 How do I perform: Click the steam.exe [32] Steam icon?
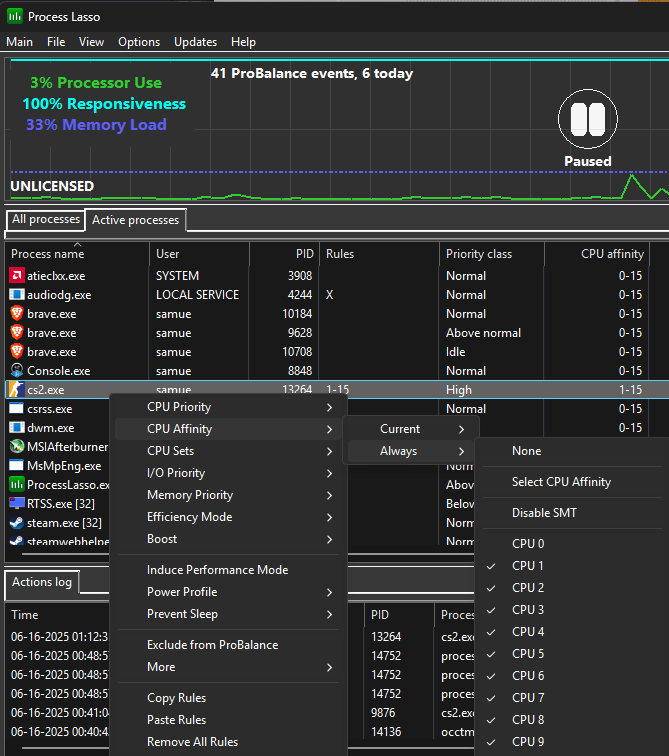[x=16, y=522]
